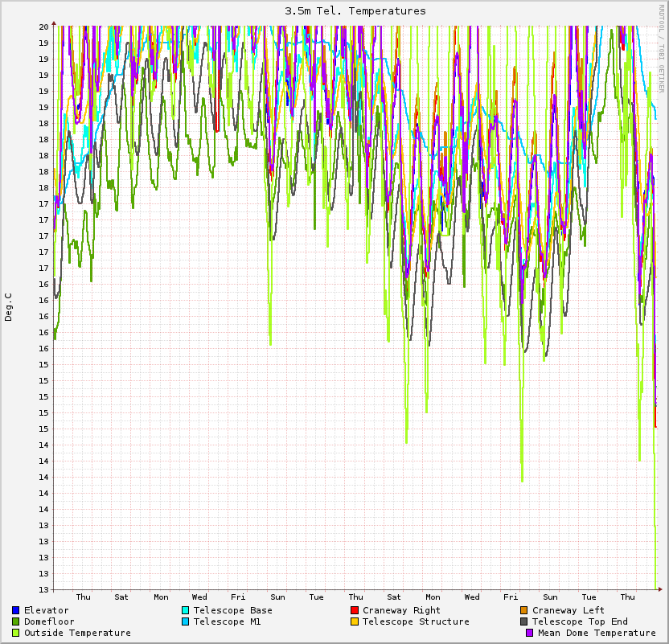Click the dark gray Telescope Top End swatch
The image size is (669, 644).
pyautogui.click(x=524, y=621)
